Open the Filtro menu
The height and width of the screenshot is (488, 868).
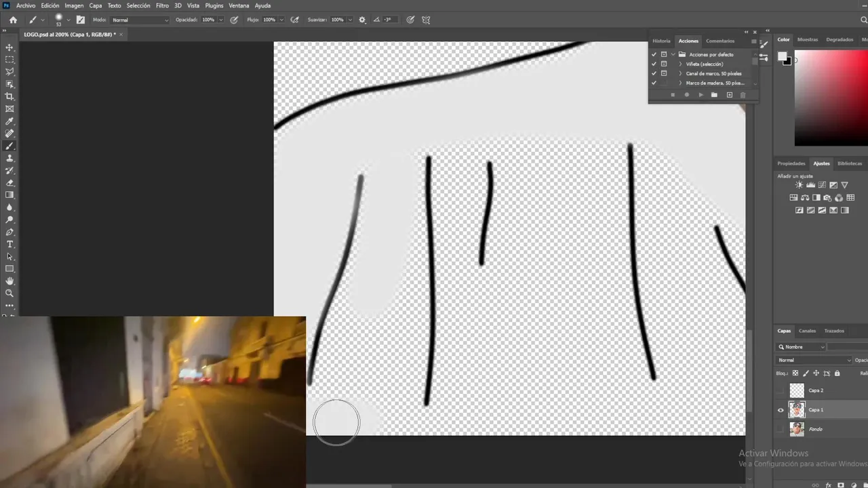[162, 5]
